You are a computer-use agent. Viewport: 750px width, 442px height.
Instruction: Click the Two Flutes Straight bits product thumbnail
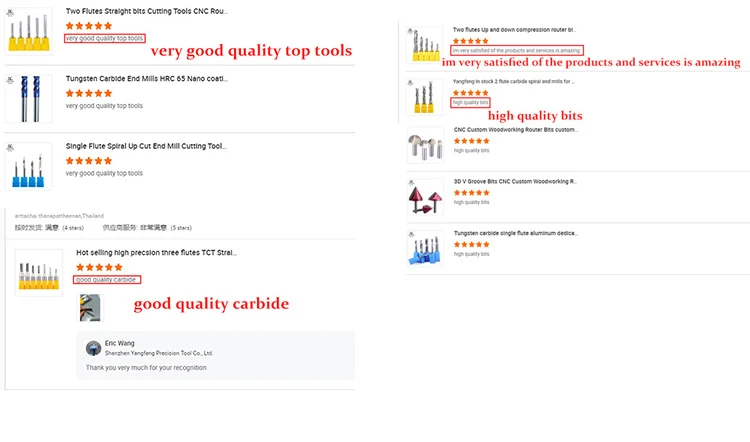[28, 32]
